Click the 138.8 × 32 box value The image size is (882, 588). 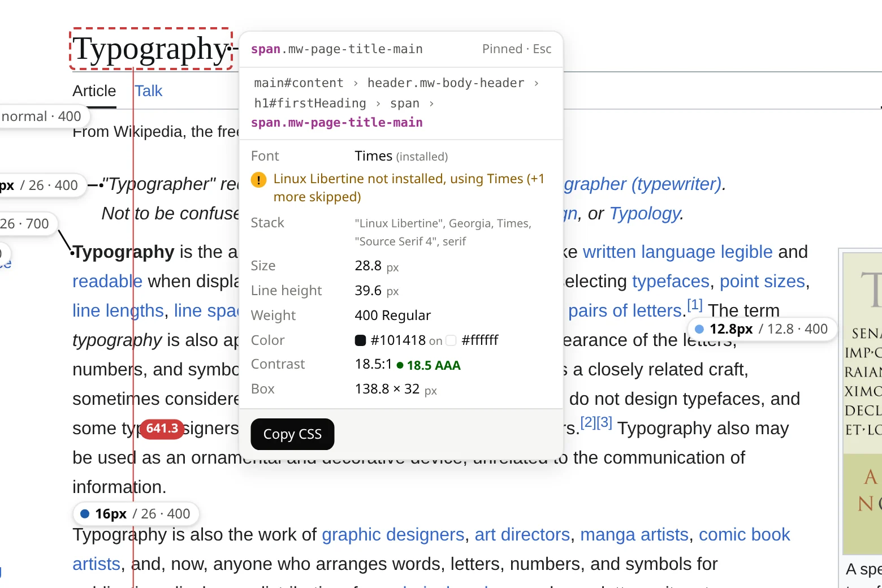(x=396, y=390)
